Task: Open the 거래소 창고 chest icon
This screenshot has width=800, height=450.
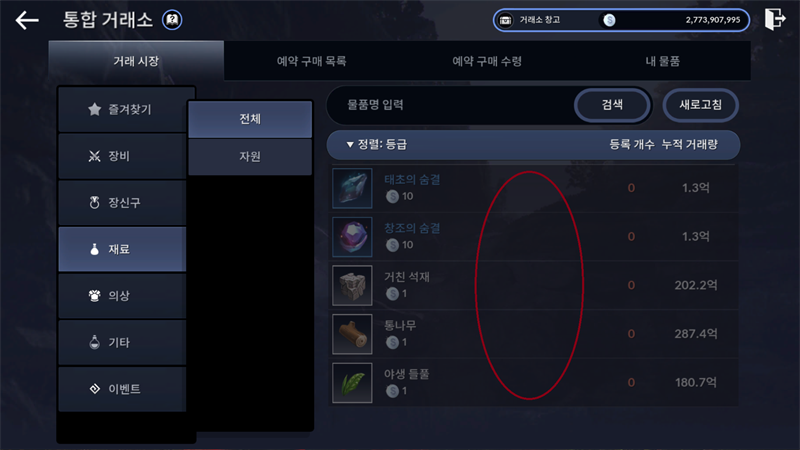Action: tap(505, 20)
